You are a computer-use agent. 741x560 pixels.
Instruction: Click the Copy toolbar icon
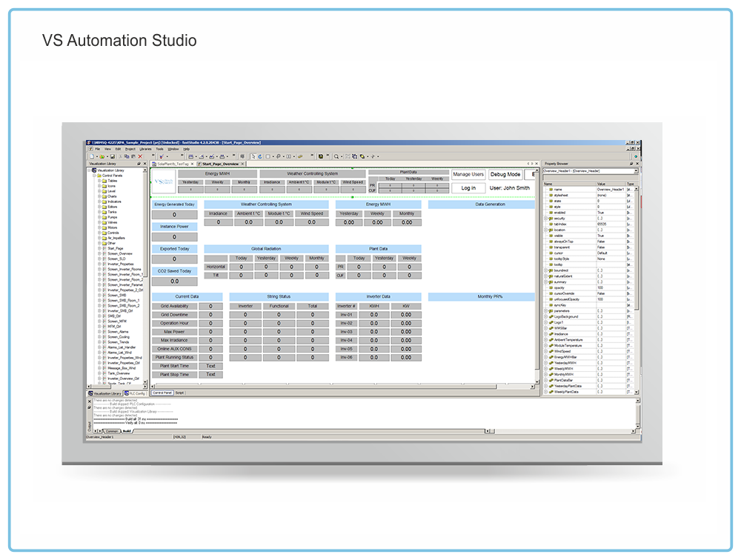(x=127, y=156)
